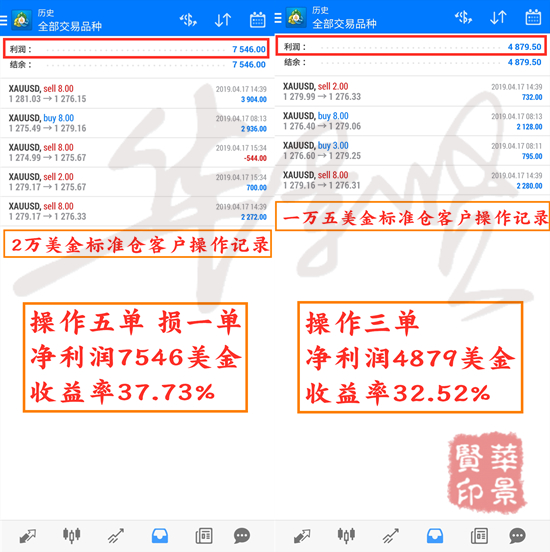Open Quotes tab in right bottom bar
The width and height of the screenshot is (550, 552).
302,536
